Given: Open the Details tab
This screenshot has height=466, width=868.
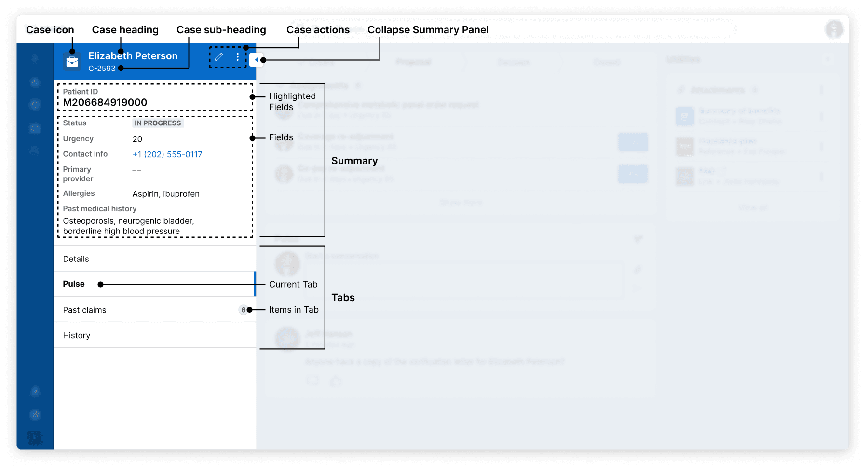Looking at the screenshot, I should tap(155, 259).
